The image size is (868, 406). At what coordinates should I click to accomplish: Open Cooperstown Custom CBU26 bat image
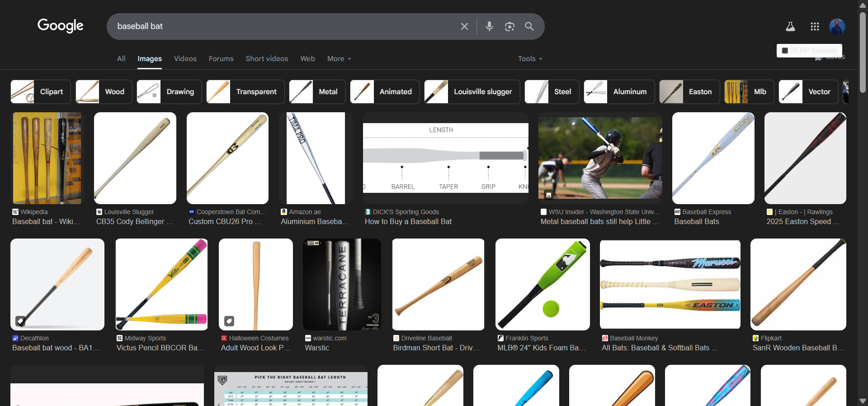coord(227,158)
